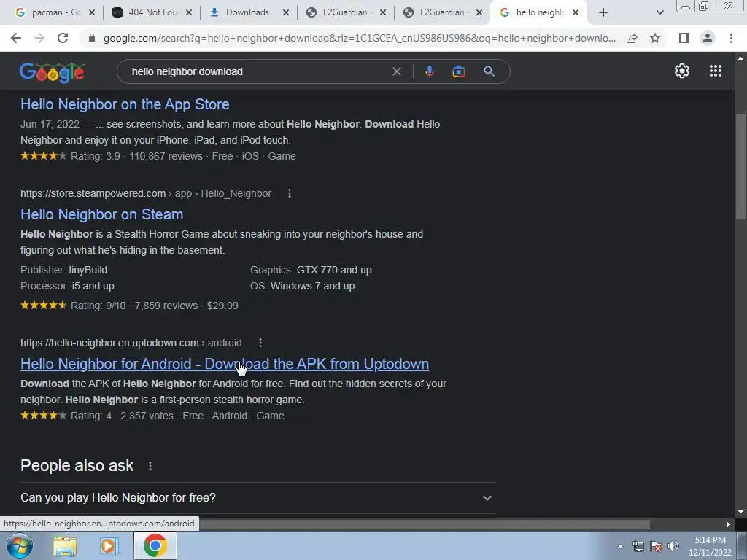This screenshot has width=747, height=560.
Task: Open Chrome side panel
Action: click(684, 38)
